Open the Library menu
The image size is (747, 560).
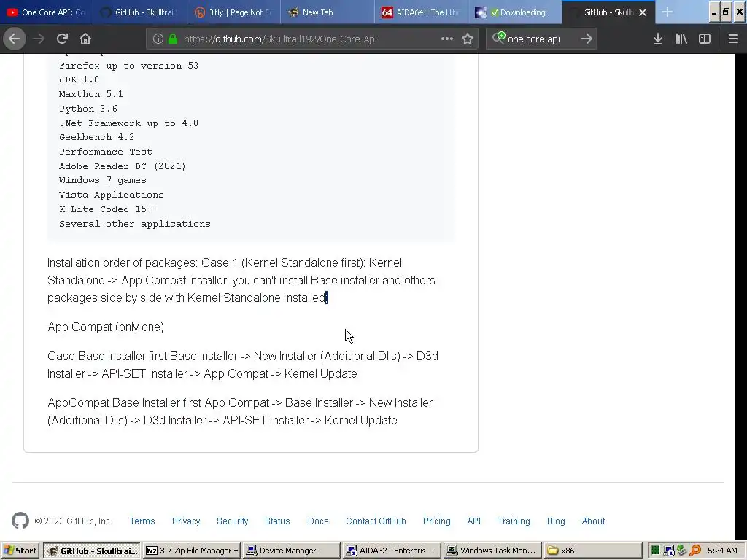click(x=681, y=39)
